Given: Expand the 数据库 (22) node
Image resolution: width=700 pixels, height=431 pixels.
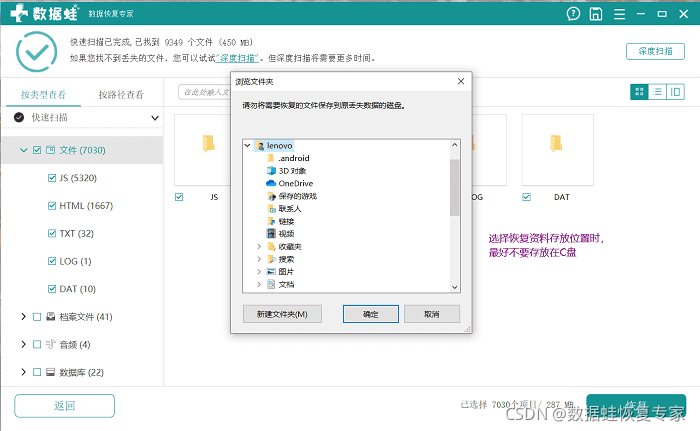Looking at the screenshot, I should [x=23, y=372].
